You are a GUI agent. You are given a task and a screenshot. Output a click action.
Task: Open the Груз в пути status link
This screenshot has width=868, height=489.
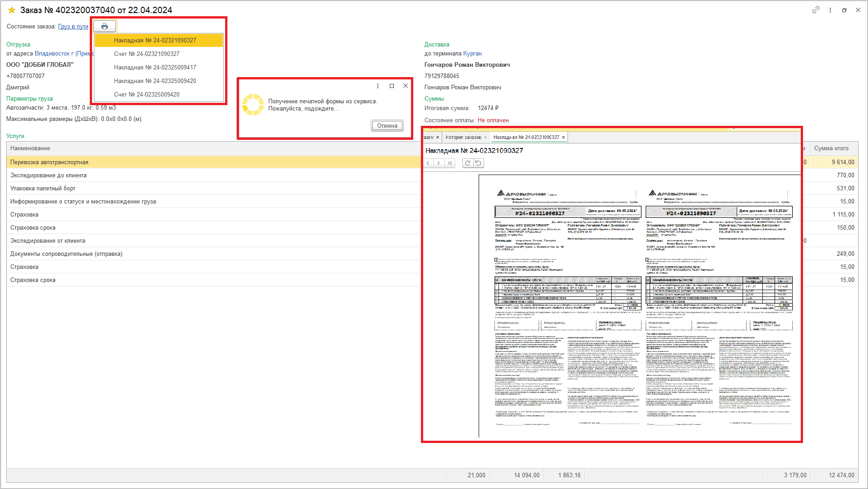click(x=73, y=27)
